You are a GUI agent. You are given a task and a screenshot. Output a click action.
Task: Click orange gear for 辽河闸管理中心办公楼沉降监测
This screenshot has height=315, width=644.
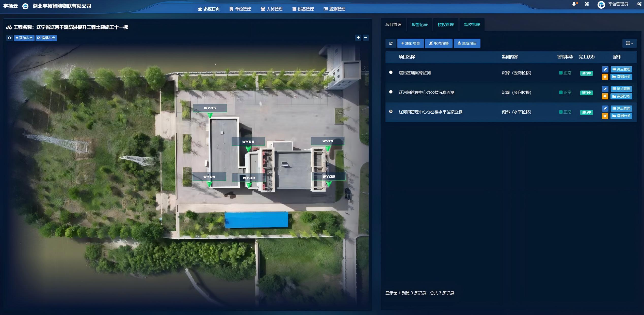click(x=605, y=96)
